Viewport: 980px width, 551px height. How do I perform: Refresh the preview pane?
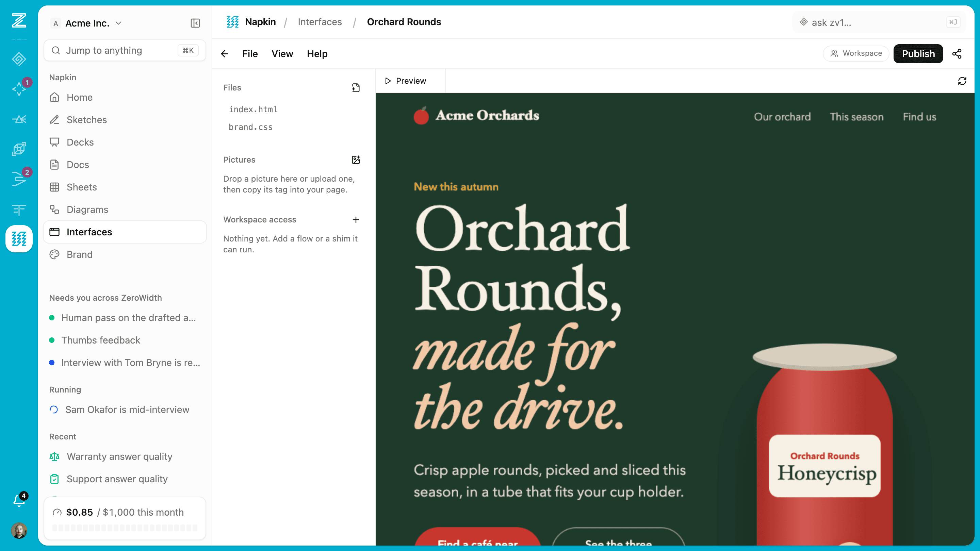point(962,81)
